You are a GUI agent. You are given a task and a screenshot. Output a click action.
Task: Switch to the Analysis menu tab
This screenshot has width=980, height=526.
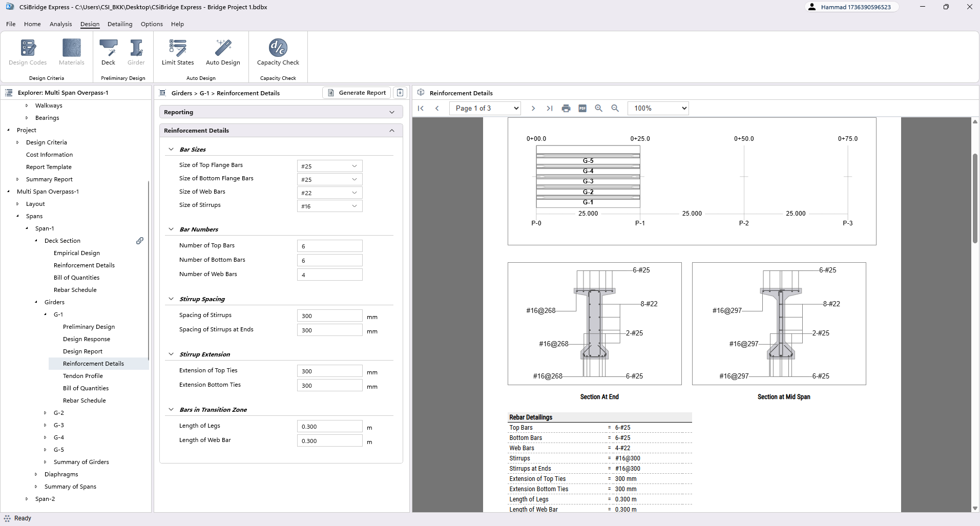(60, 24)
